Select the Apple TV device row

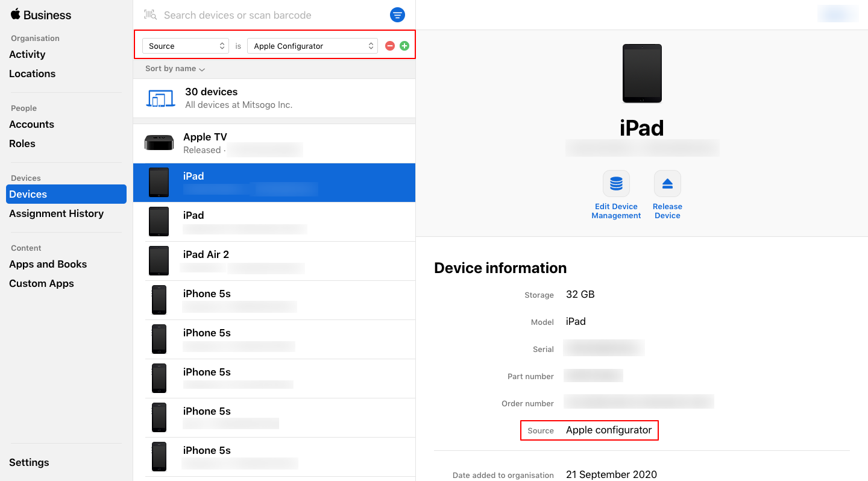pyautogui.click(x=274, y=143)
